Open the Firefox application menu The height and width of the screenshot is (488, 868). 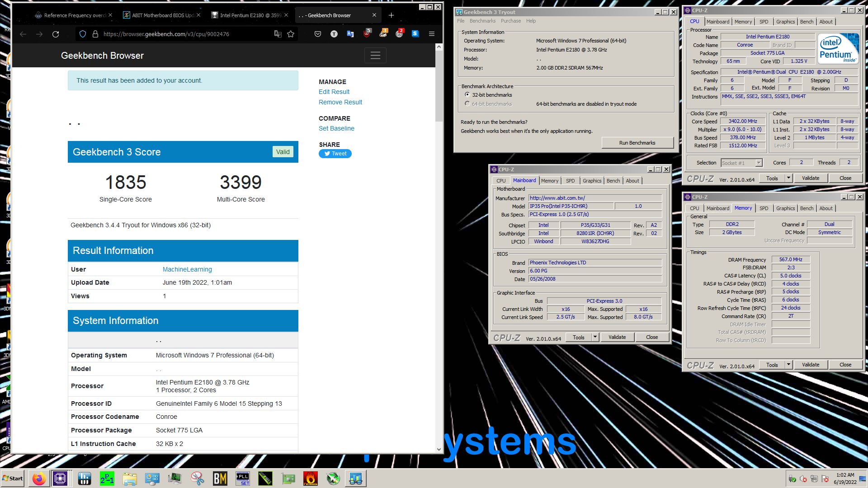(432, 34)
